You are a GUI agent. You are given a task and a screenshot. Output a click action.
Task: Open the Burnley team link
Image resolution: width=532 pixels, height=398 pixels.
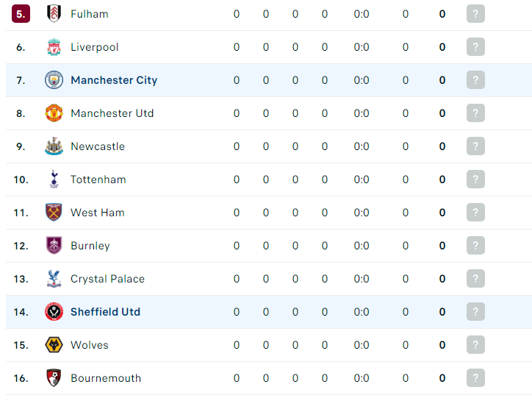90,246
